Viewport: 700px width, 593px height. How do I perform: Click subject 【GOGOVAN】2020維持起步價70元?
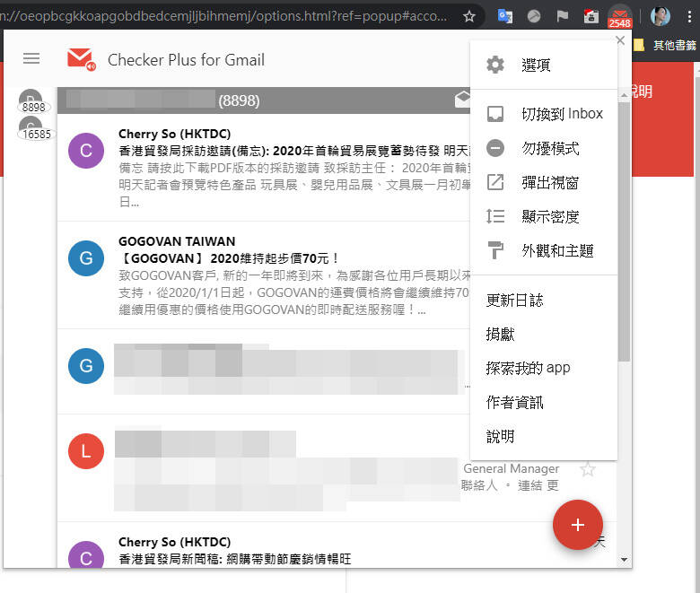click(x=230, y=258)
